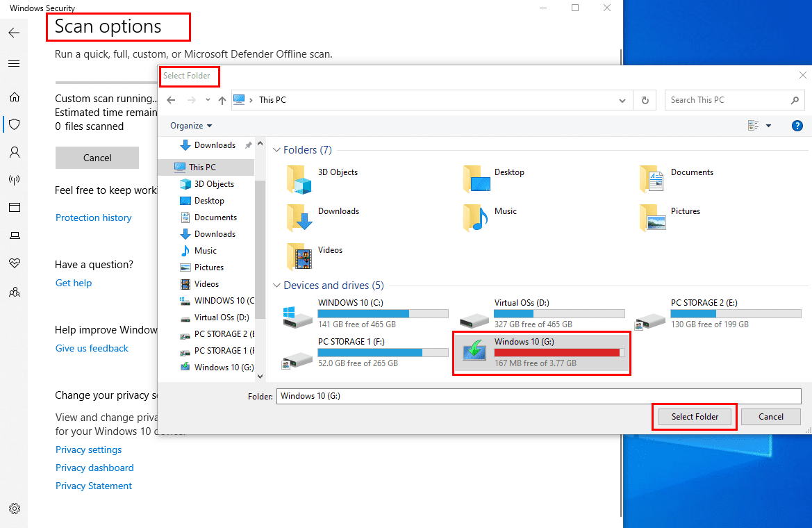
Task: Open Firewall & network protection icon
Action: pyautogui.click(x=15, y=180)
